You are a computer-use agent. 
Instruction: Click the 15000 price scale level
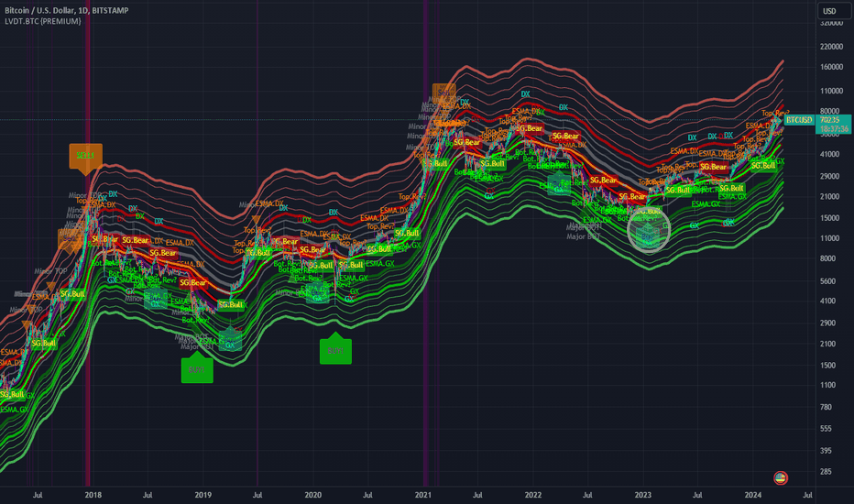(829, 218)
